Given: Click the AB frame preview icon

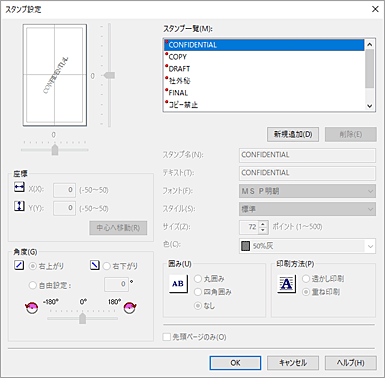Looking at the screenshot, I should pos(178,284).
